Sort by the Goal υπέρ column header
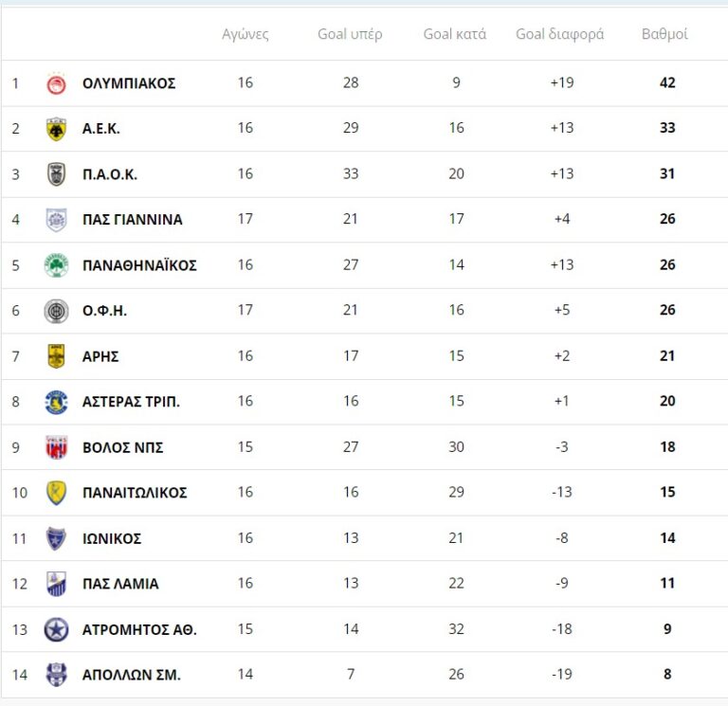This screenshot has height=706, width=728. tap(350, 34)
